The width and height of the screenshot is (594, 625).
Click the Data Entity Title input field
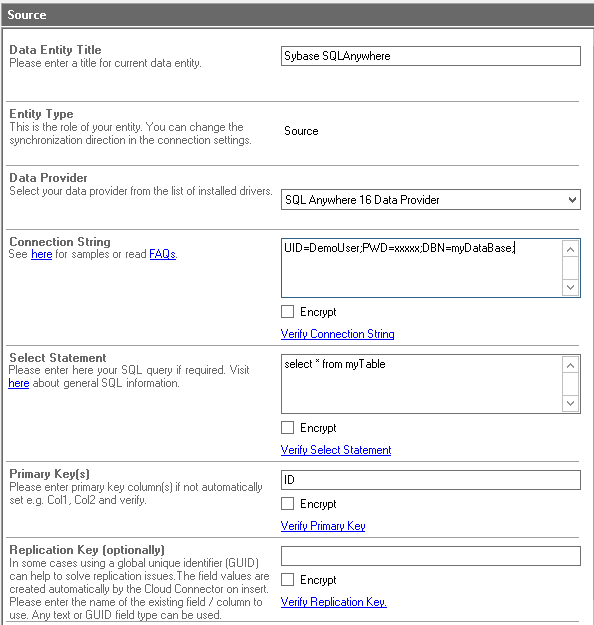(x=431, y=56)
